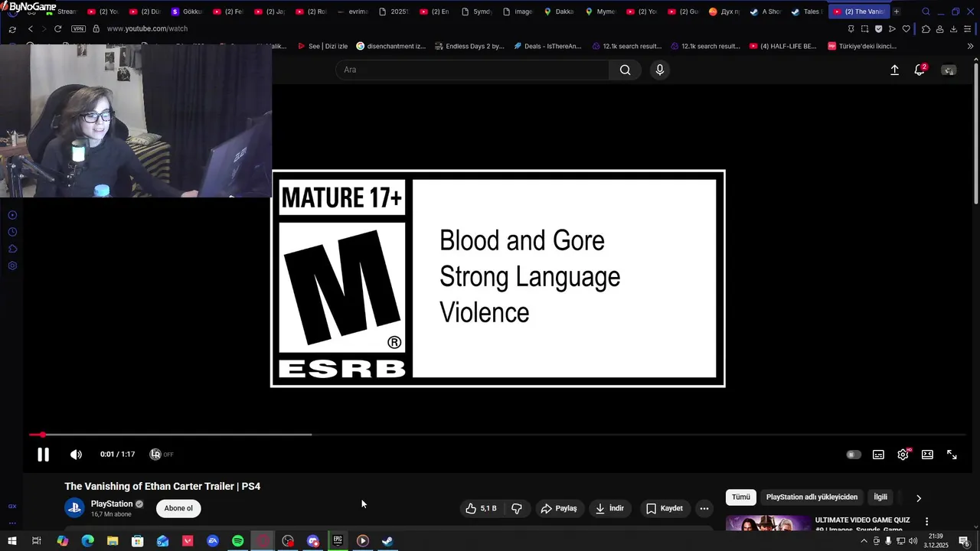980x551 pixels.
Task: Share the video with Paylaş button
Action: [x=559, y=508]
